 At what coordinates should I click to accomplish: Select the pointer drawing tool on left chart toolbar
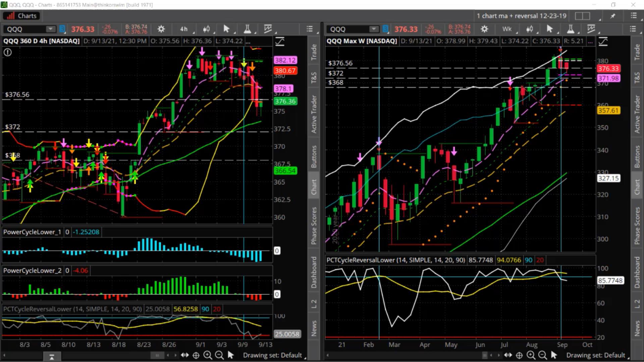point(226,29)
